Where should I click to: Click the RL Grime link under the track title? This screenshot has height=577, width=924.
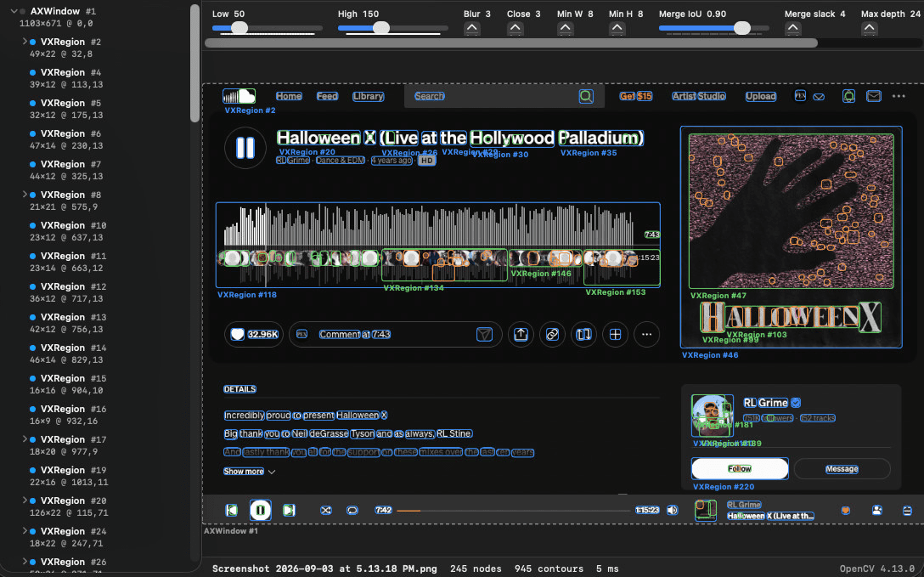coord(293,161)
